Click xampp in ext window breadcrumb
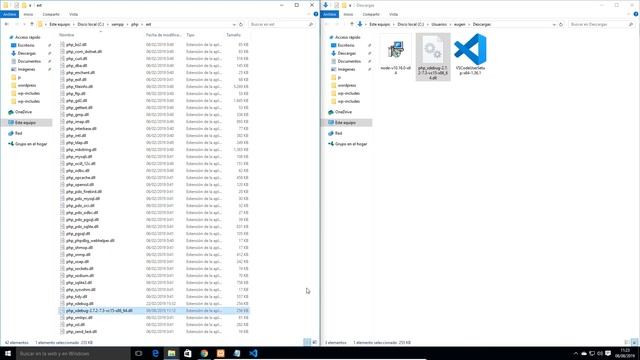This screenshot has width=640, height=360. pos(118,24)
